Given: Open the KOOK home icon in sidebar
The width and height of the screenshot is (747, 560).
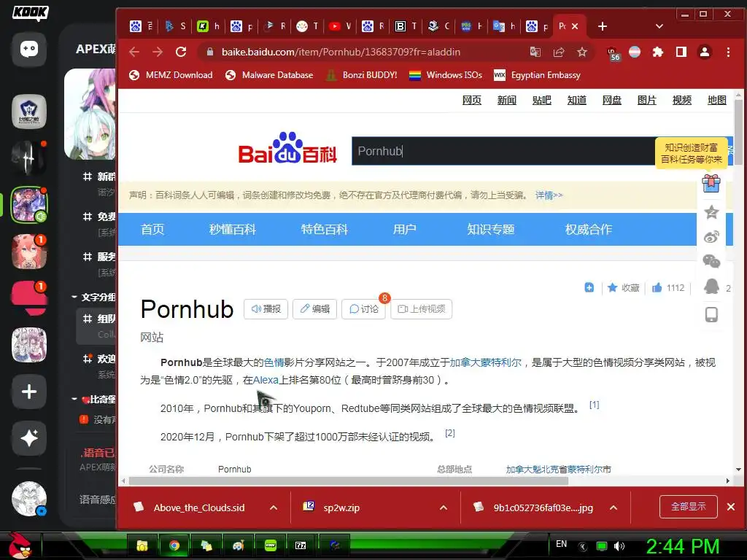Looking at the screenshot, I should (x=29, y=49).
